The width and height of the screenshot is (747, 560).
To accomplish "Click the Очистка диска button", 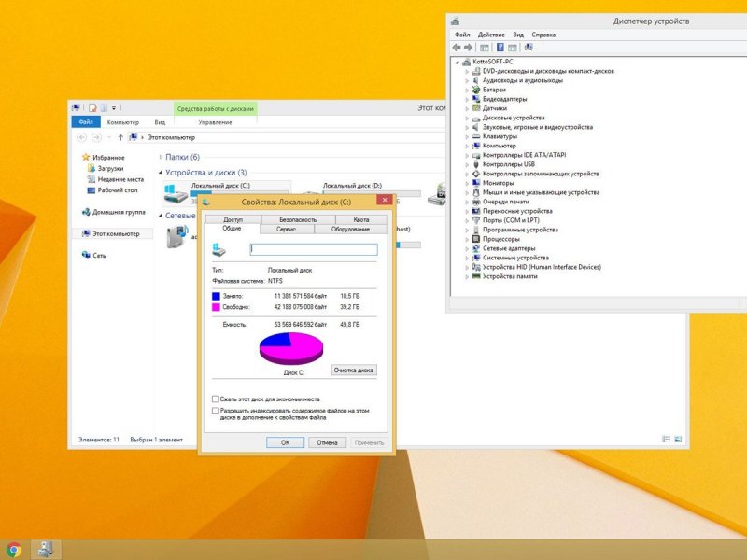I will click(x=354, y=370).
